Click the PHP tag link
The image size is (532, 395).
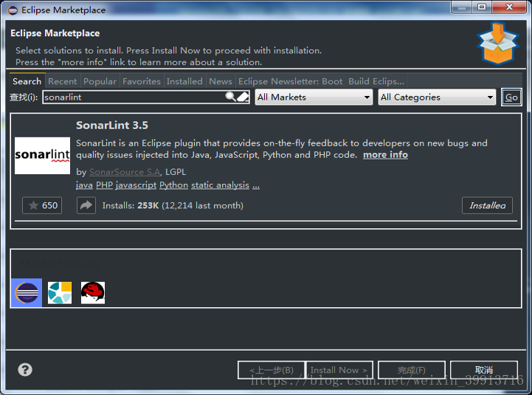[x=105, y=185]
